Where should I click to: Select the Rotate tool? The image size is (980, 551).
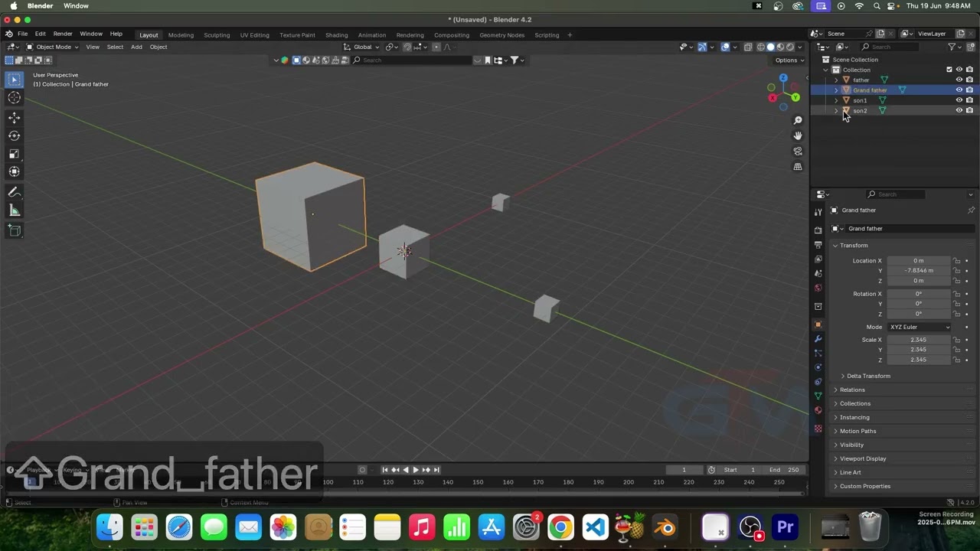click(x=14, y=135)
